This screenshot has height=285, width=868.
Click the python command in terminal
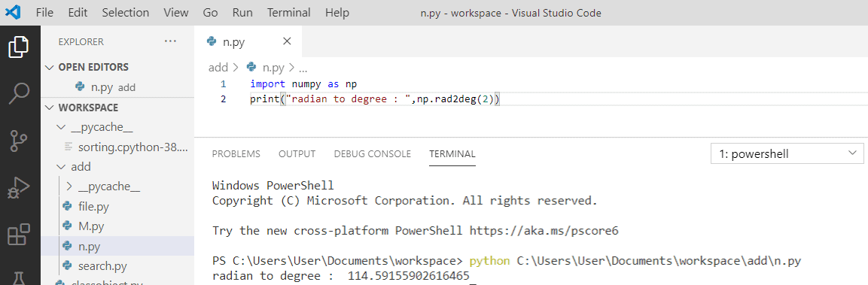coord(489,261)
